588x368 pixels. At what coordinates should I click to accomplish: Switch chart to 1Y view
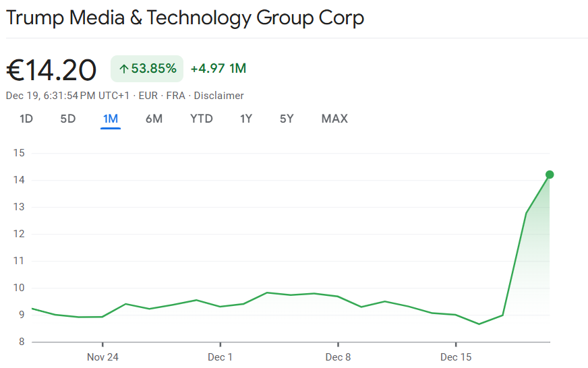246,119
